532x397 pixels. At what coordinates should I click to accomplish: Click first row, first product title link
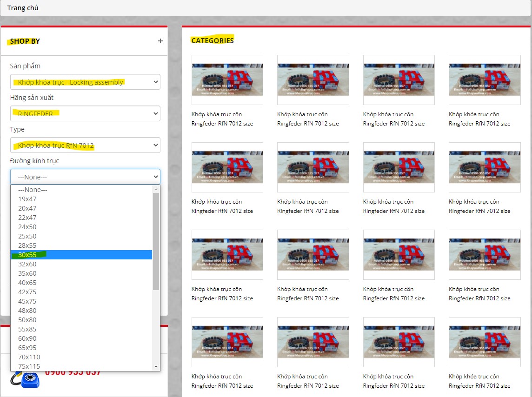click(x=222, y=119)
